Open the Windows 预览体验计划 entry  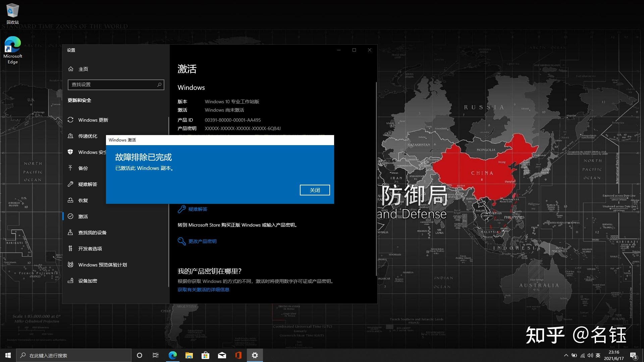102,265
